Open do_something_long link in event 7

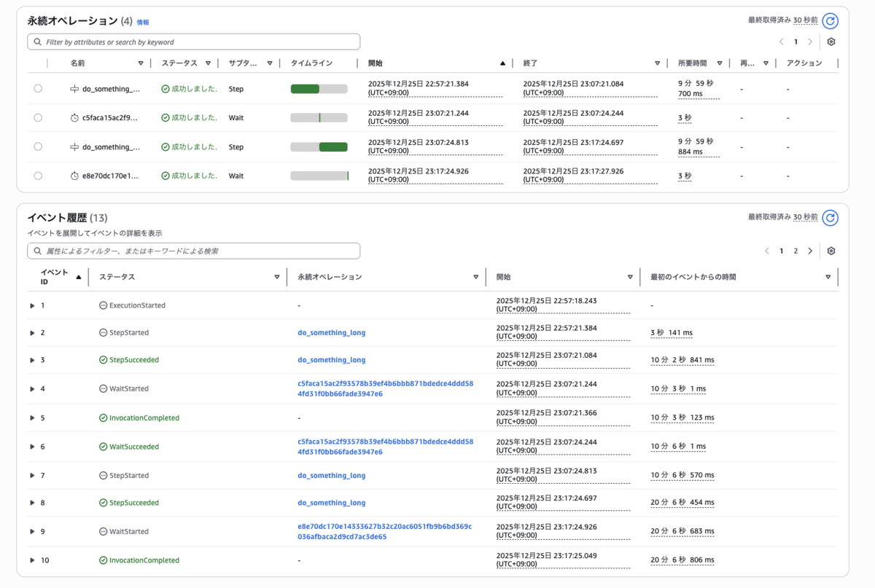332,475
